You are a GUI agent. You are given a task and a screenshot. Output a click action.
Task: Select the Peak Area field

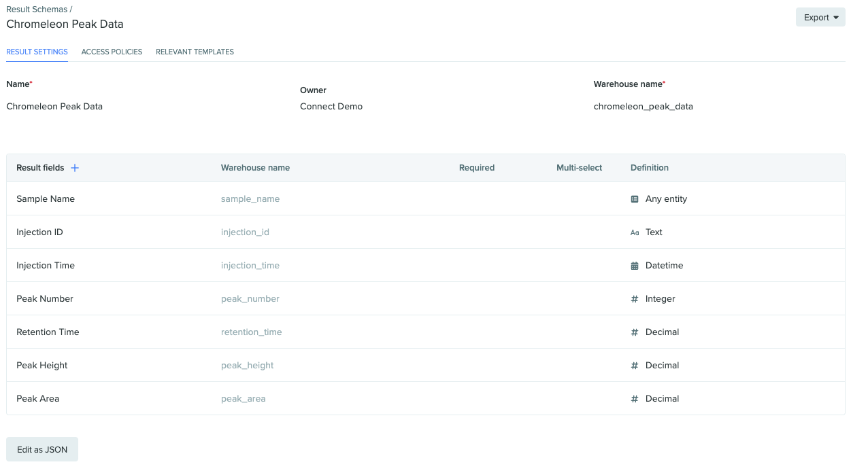coord(37,399)
